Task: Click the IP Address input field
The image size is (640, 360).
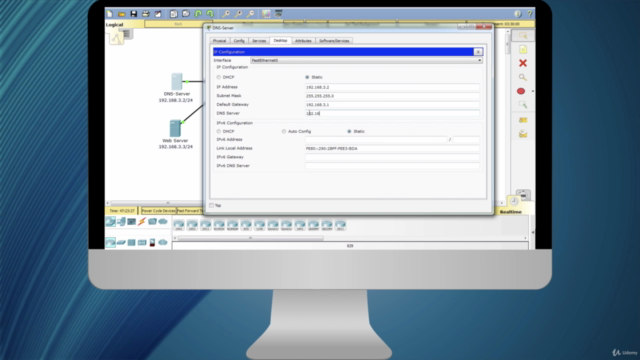Action: [x=392, y=87]
